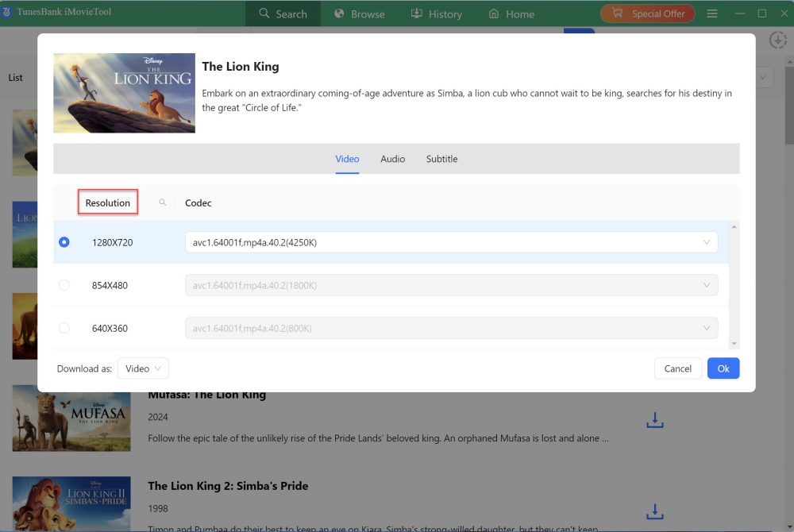Click the shopping cart icon in Special Offer
Viewport: 794px width, 532px height.
tap(617, 13)
